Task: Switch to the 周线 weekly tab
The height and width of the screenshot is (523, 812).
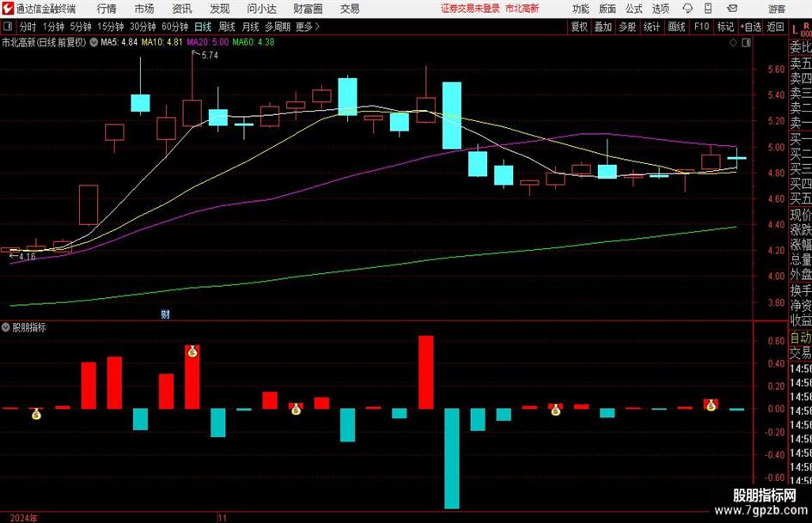Action: [227, 27]
